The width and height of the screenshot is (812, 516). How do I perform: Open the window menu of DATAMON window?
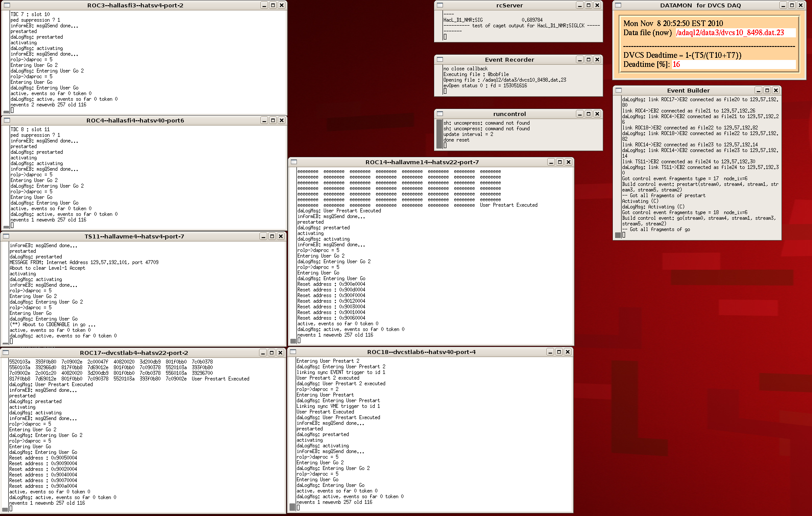[618, 5]
